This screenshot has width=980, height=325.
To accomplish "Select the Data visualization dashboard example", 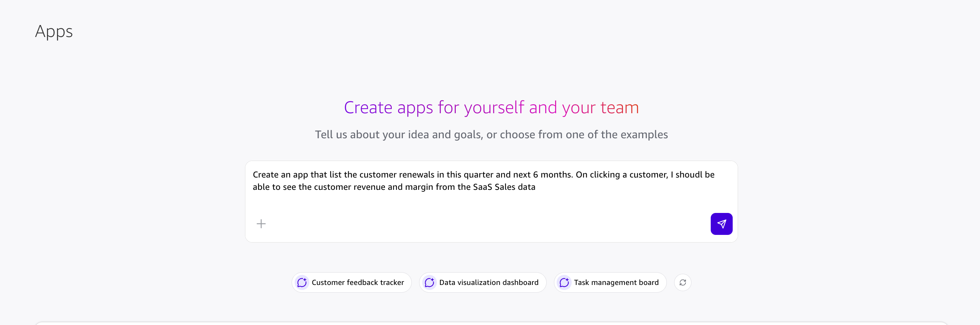I will pyautogui.click(x=482, y=283).
